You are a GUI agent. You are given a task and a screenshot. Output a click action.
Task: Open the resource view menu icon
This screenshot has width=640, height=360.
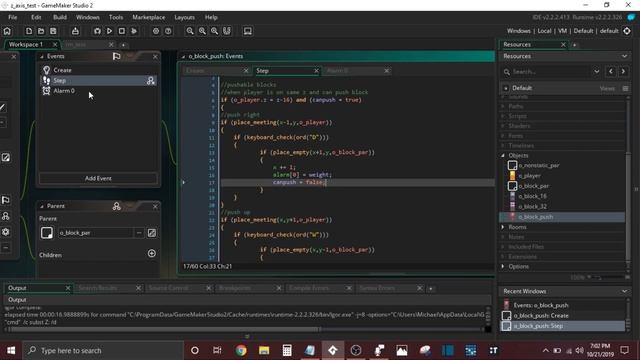(x=625, y=88)
